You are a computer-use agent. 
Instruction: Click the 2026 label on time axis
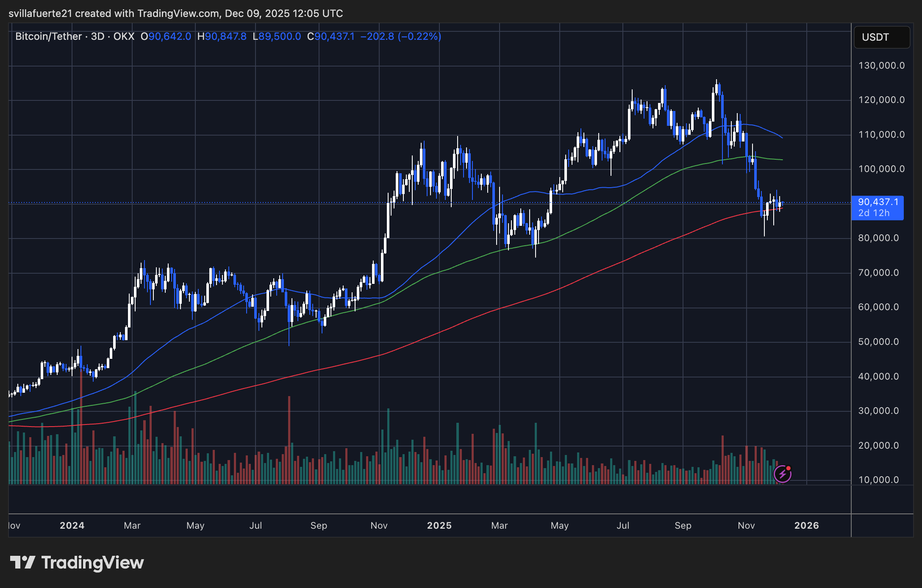[806, 525]
